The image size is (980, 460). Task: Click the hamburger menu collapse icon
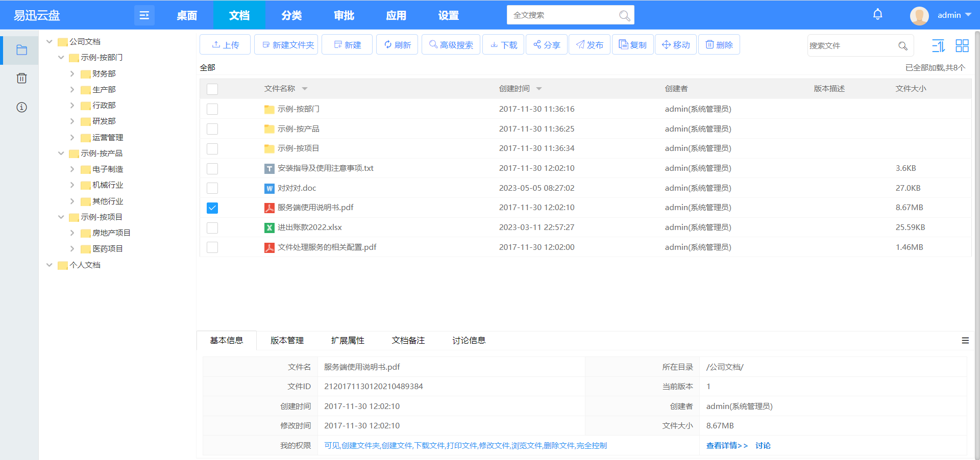coord(144,15)
